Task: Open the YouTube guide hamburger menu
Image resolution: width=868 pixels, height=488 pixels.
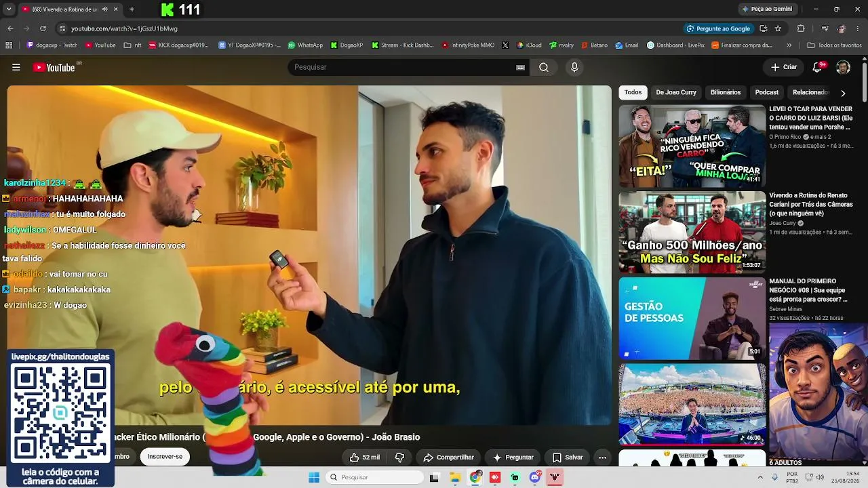Action: coord(16,67)
